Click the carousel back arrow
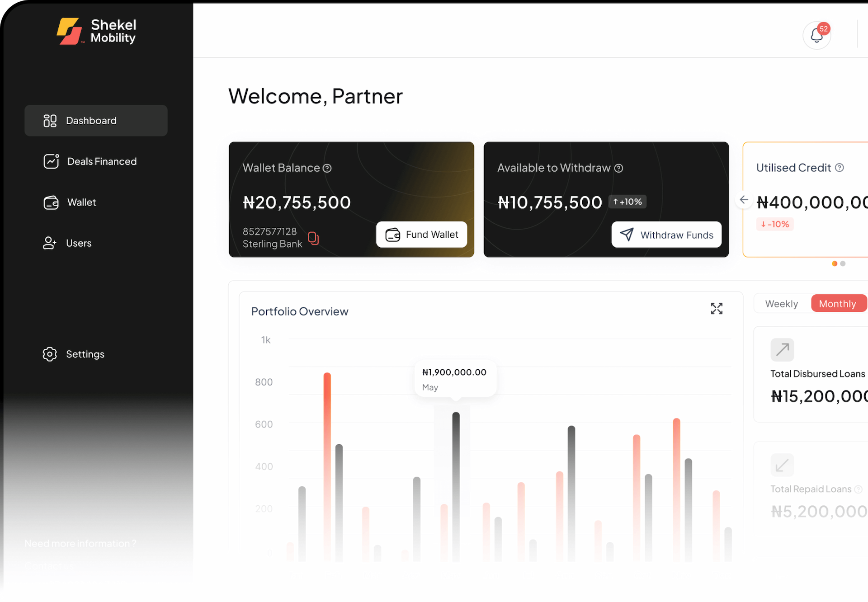This screenshot has height=602, width=868. pyautogui.click(x=744, y=200)
